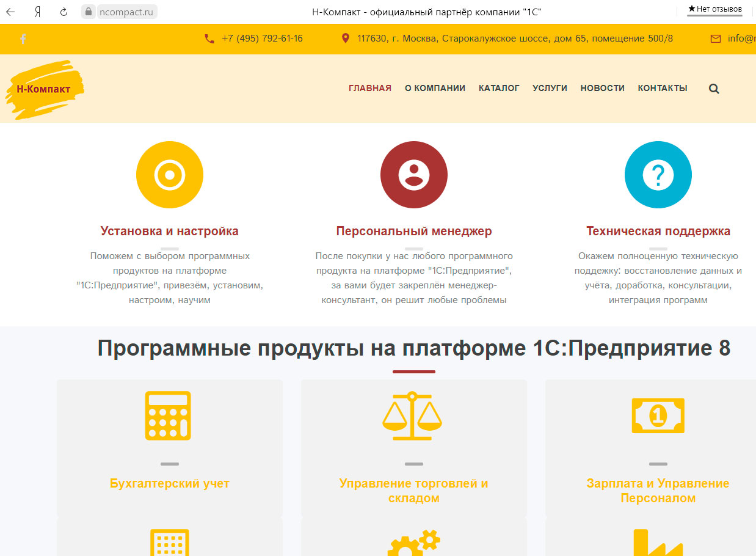Click the envelope email icon
The image size is (756, 556).
pyautogui.click(x=716, y=38)
